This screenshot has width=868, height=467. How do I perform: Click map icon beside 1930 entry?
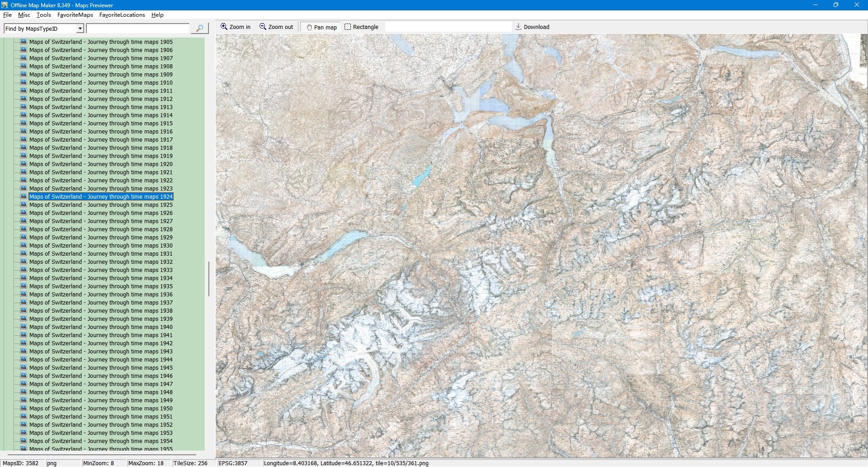(24, 245)
